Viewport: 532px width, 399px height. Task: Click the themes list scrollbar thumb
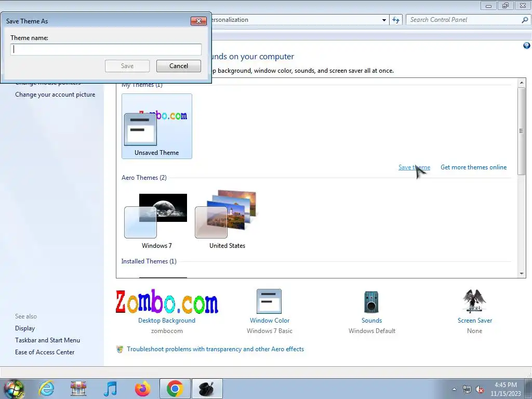pyautogui.click(x=521, y=131)
